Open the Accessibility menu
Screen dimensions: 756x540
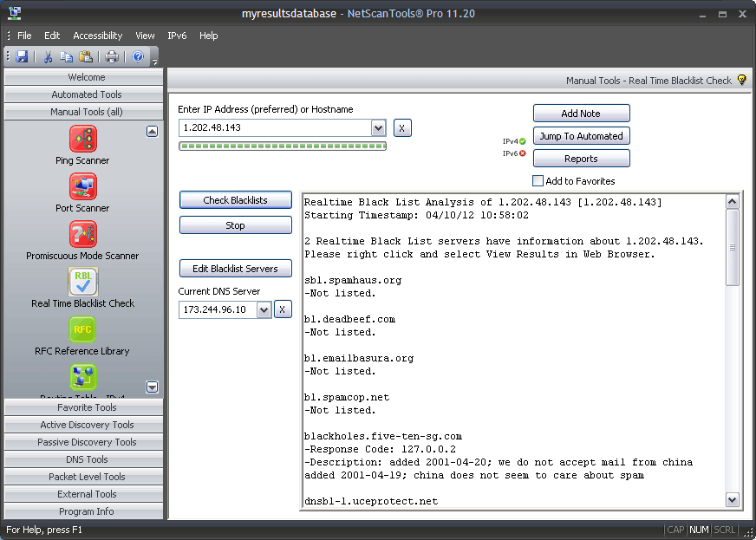click(x=98, y=36)
